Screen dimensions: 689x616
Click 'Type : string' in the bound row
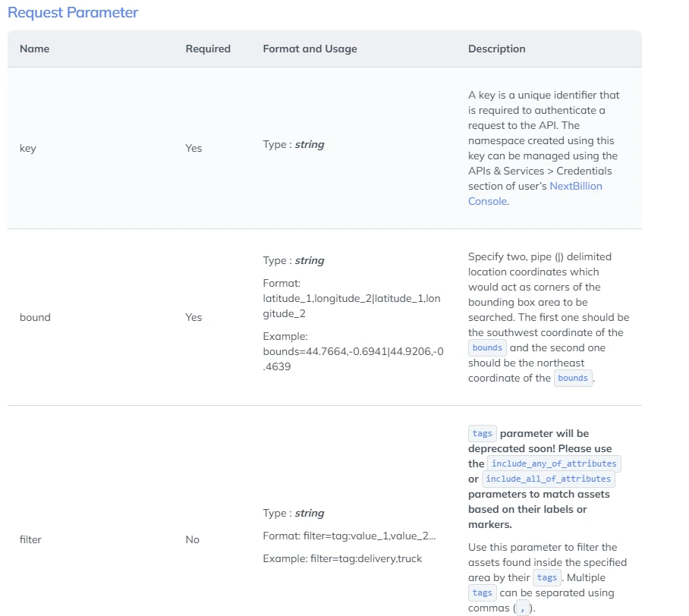coord(294,260)
